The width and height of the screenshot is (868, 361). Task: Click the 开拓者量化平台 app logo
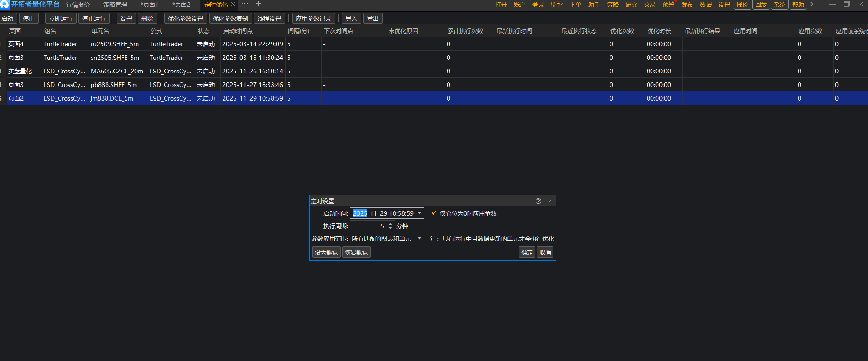[5, 5]
